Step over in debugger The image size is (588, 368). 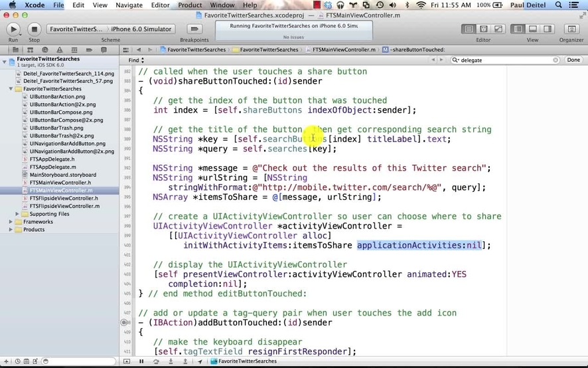pyautogui.click(x=156, y=361)
